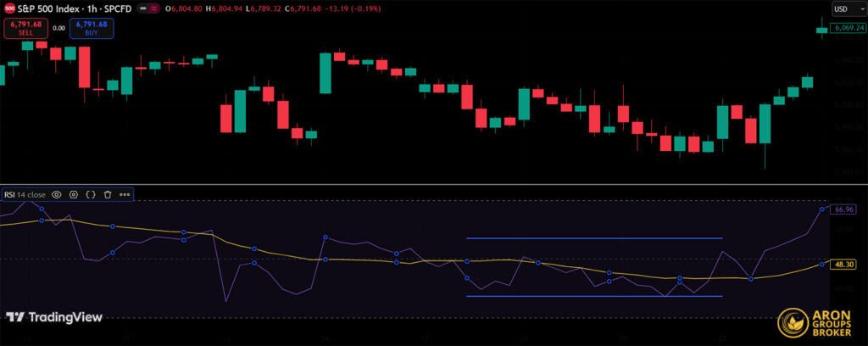Open the USD currency dropdown
Screen dimensions: 868x346
843,8
